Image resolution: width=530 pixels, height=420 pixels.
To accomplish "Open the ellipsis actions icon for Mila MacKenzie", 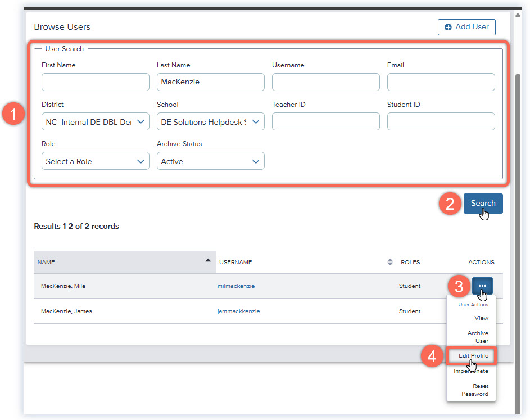I will 482,286.
